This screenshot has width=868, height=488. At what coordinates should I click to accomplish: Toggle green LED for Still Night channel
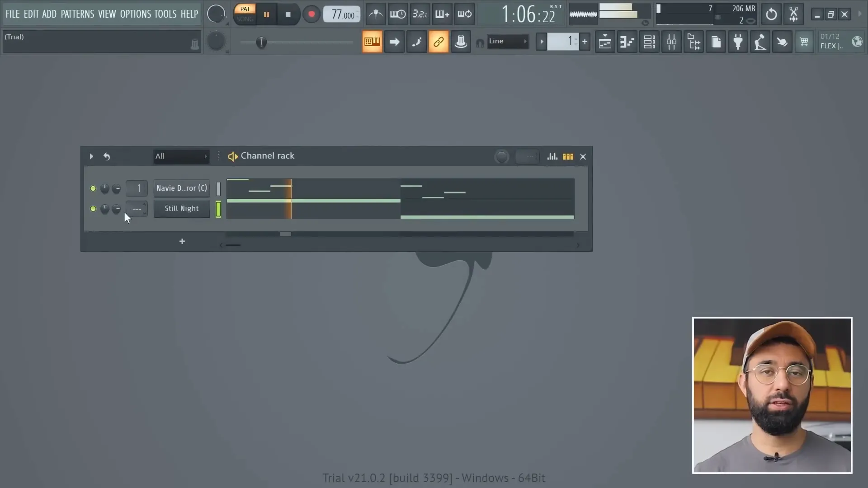92,209
